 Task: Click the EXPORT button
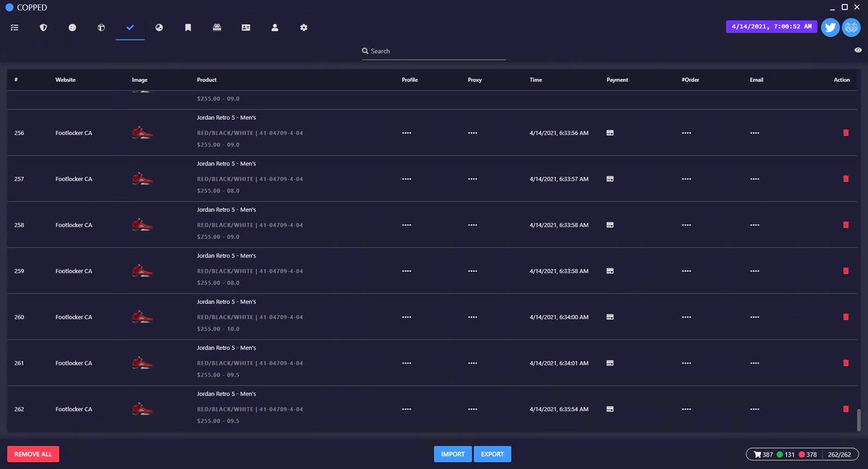(x=493, y=454)
